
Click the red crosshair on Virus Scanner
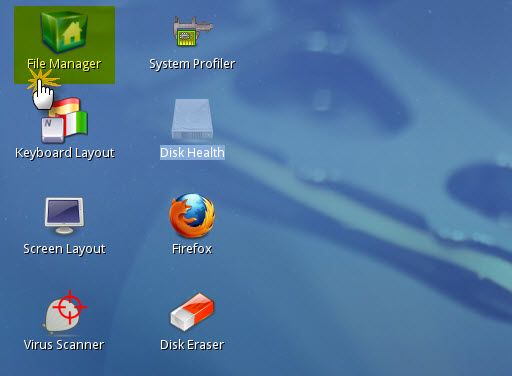click(x=69, y=307)
